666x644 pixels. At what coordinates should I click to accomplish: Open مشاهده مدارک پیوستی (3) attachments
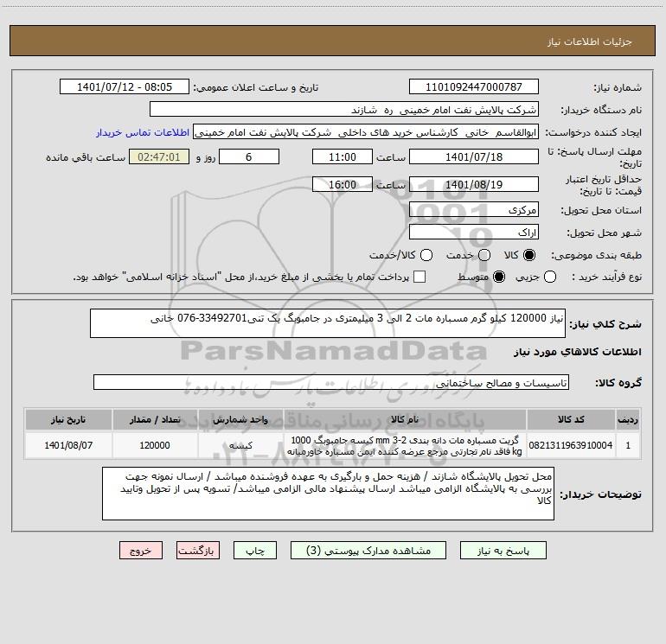tap(368, 550)
